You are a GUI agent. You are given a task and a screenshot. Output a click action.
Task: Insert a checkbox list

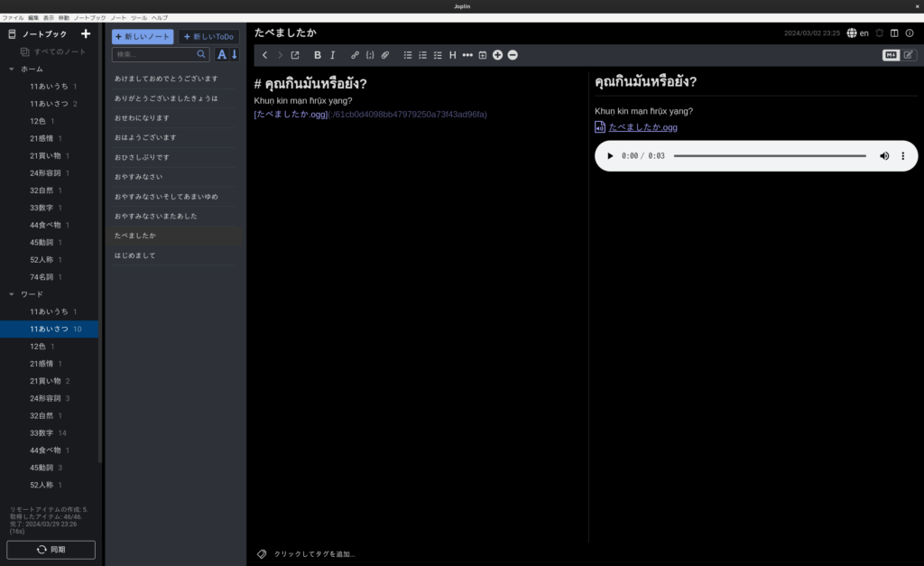[438, 55]
